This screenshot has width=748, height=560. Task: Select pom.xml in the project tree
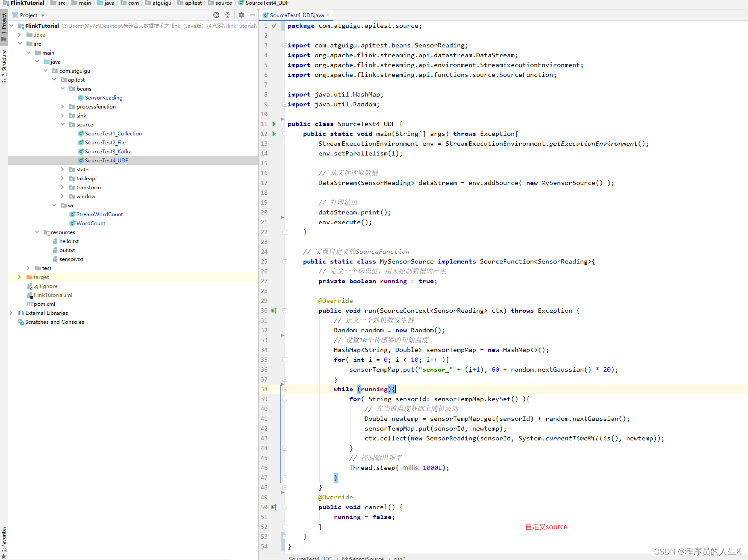[x=44, y=304]
